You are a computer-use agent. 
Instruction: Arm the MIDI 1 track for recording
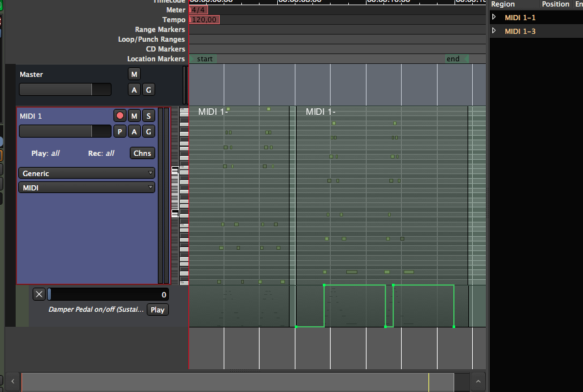pyautogui.click(x=119, y=116)
